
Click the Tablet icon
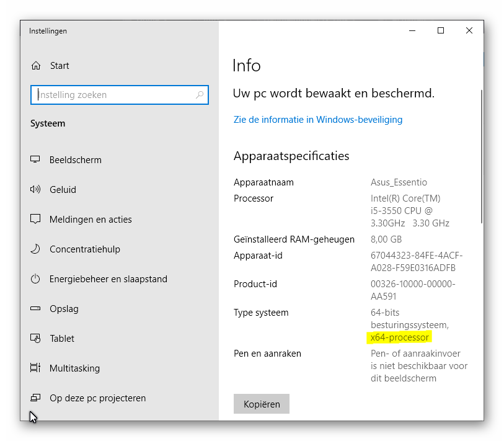pos(35,338)
